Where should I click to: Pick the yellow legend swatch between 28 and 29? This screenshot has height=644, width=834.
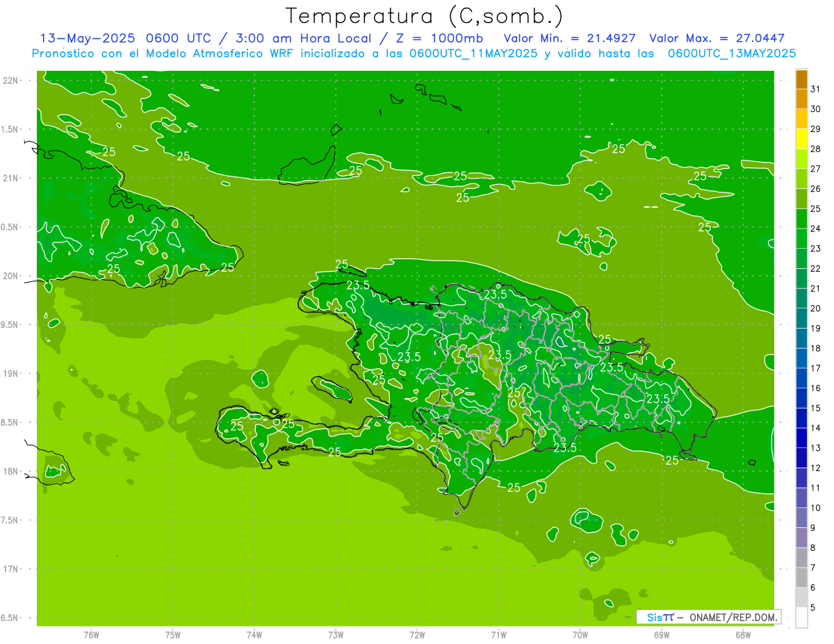coord(801,139)
